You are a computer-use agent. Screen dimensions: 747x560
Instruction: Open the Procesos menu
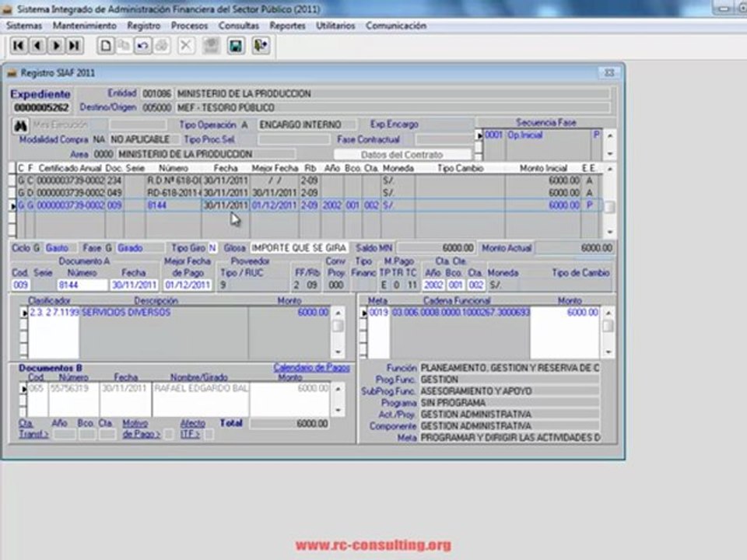point(189,26)
